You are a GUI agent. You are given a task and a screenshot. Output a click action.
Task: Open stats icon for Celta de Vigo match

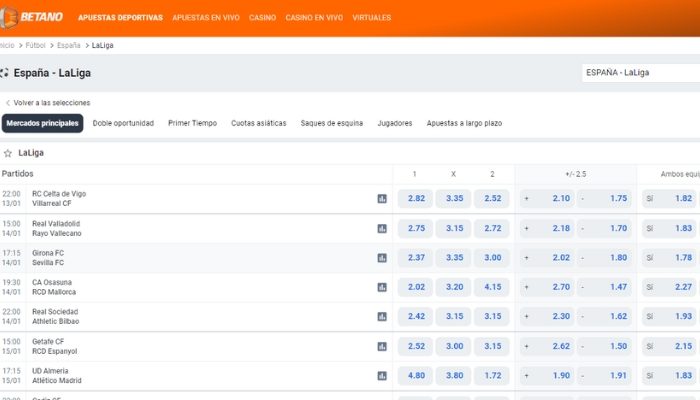[382, 199]
